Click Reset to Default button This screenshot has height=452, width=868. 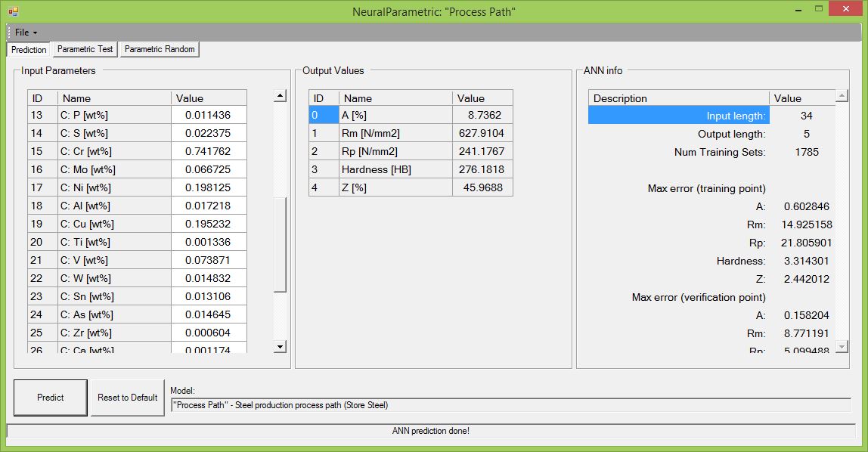coord(128,398)
